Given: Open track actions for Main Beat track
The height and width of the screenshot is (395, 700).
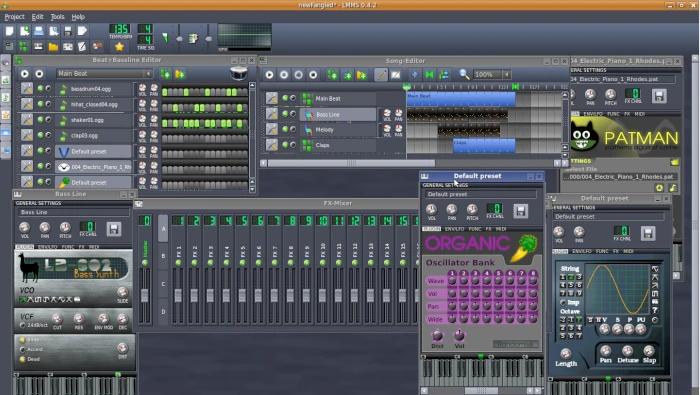Looking at the screenshot, I should tap(272, 98).
